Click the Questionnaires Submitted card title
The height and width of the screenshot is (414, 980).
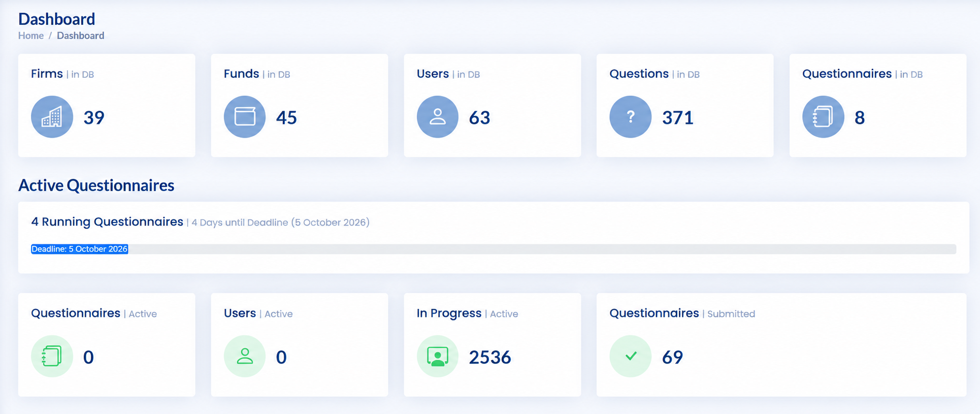coord(682,313)
